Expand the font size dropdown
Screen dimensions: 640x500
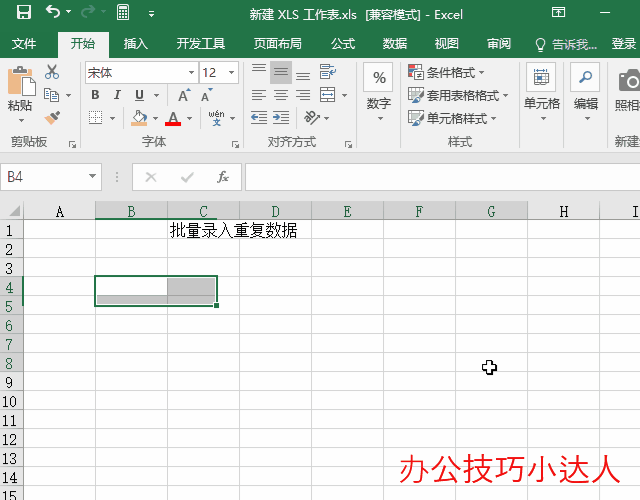click(231, 73)
